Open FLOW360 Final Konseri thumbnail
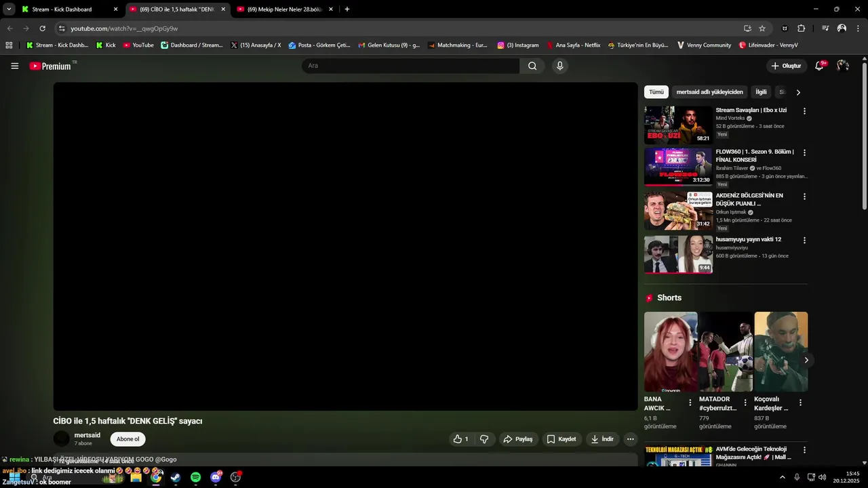 (678, 167)
